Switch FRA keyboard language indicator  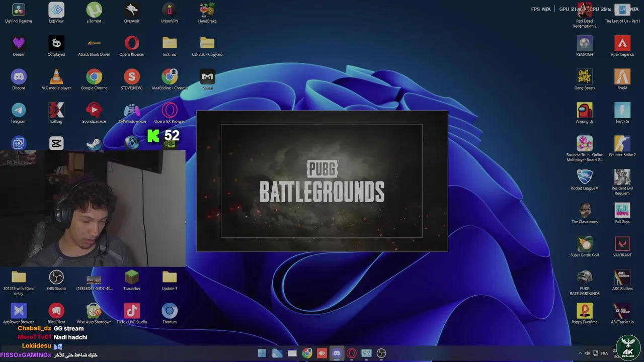605,353
